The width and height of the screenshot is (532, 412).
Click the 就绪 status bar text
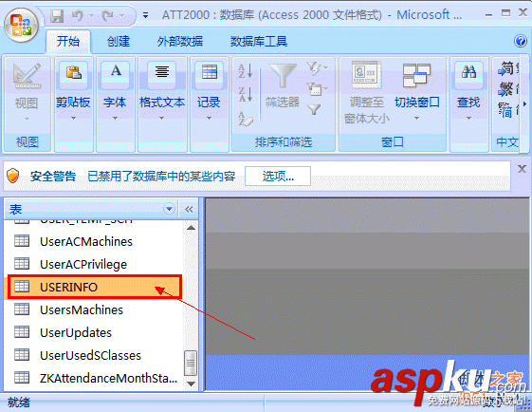click(19, 403)
